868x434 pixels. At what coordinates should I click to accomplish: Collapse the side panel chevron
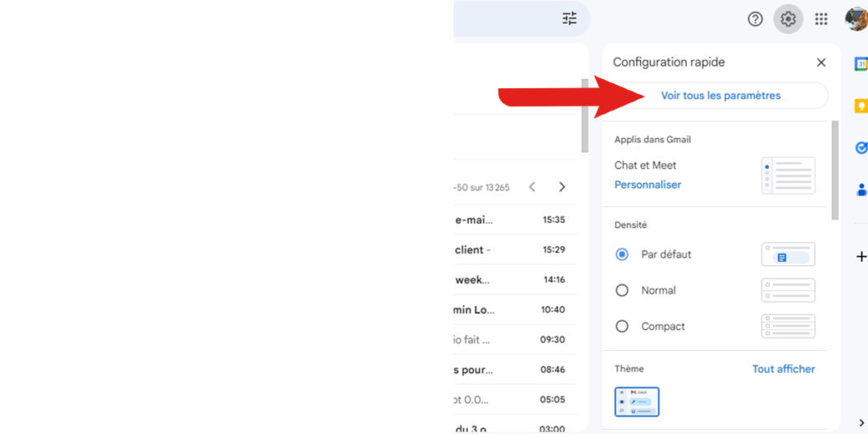click(x=861, y=423)
